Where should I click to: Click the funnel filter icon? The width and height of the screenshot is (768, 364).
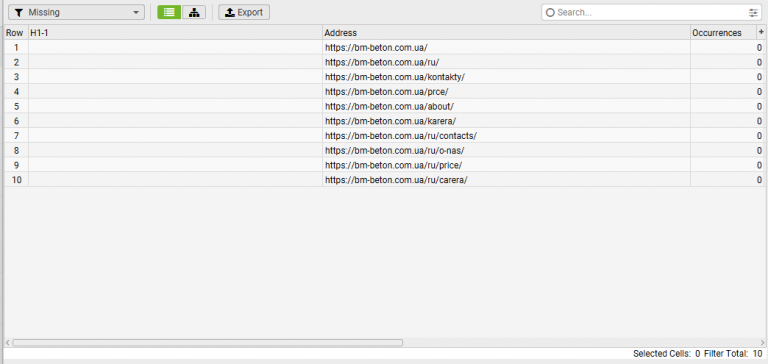[19, 13]
